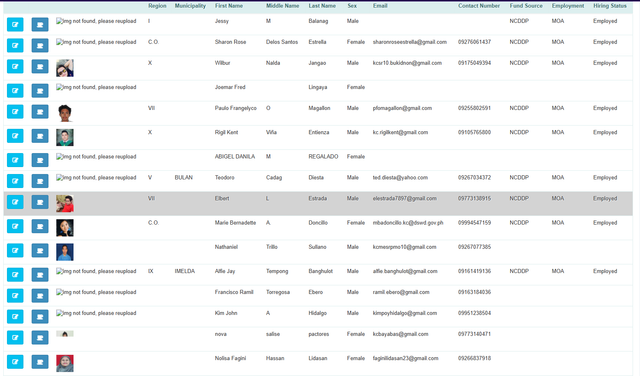Click the user icon in Nolisa Fagini's row
The width and height of the screenshot is (640, 376).
click(x=40, y=362)
